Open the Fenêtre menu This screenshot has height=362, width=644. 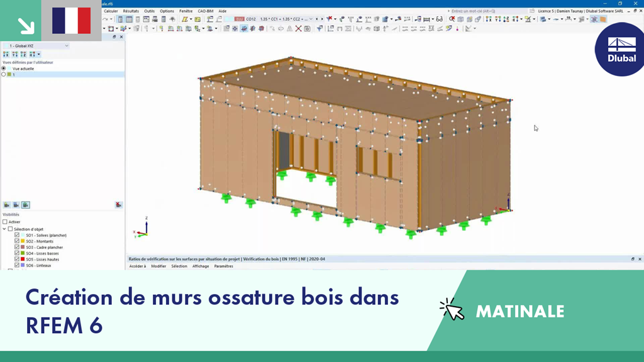point(186,11)
